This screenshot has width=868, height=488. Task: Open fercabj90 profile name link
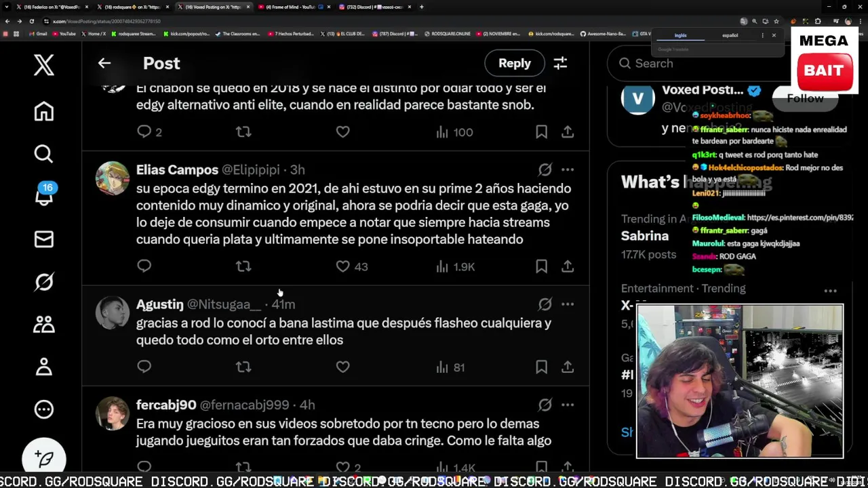[x=166, y=405]
